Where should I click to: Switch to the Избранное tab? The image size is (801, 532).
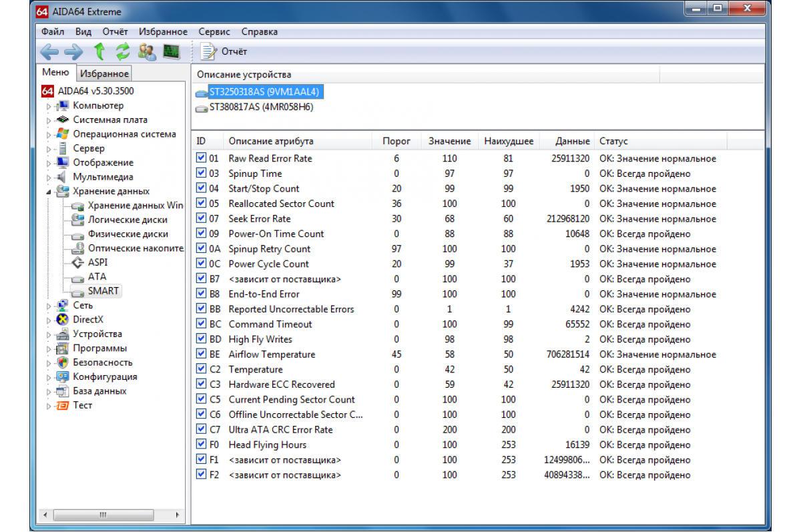coord(104,73)
